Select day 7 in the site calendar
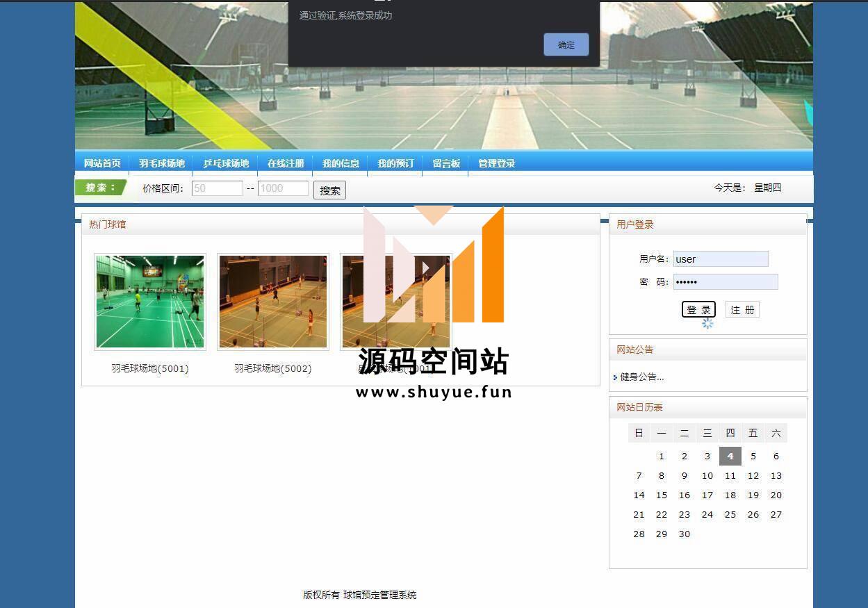Image resolution: width=868 pixels, height=608 pixels. 639,476
